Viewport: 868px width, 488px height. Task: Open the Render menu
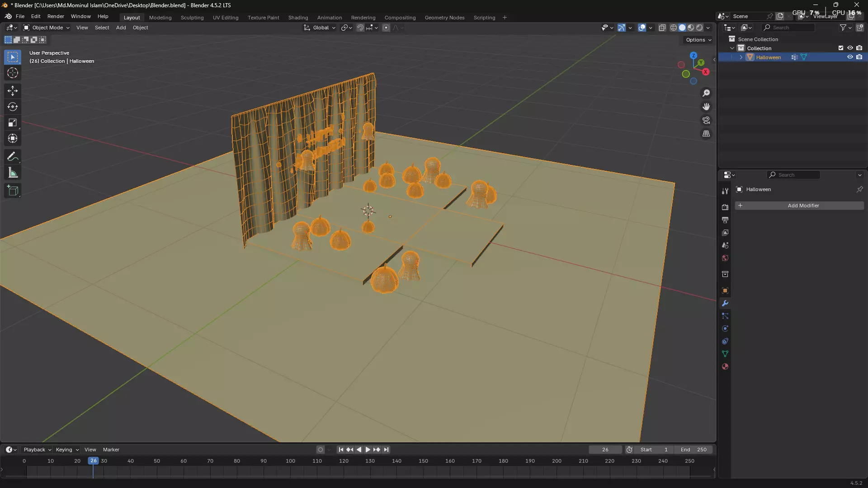56,16
